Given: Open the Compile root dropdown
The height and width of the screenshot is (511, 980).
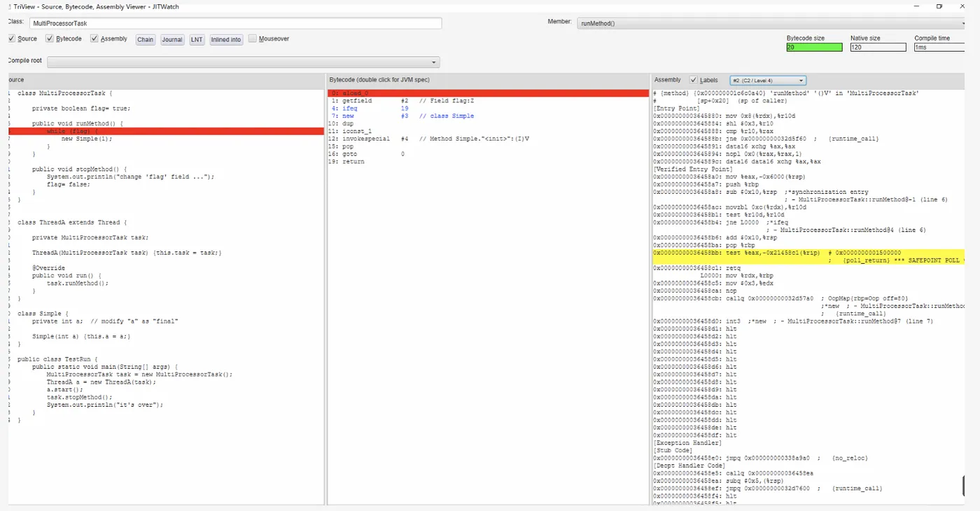Looking at the screenshot, I should click(x=243, y=62).
